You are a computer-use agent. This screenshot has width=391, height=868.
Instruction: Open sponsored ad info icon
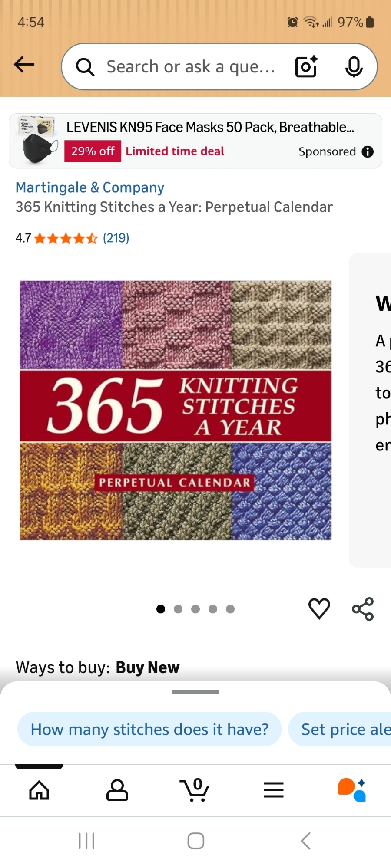368,151
